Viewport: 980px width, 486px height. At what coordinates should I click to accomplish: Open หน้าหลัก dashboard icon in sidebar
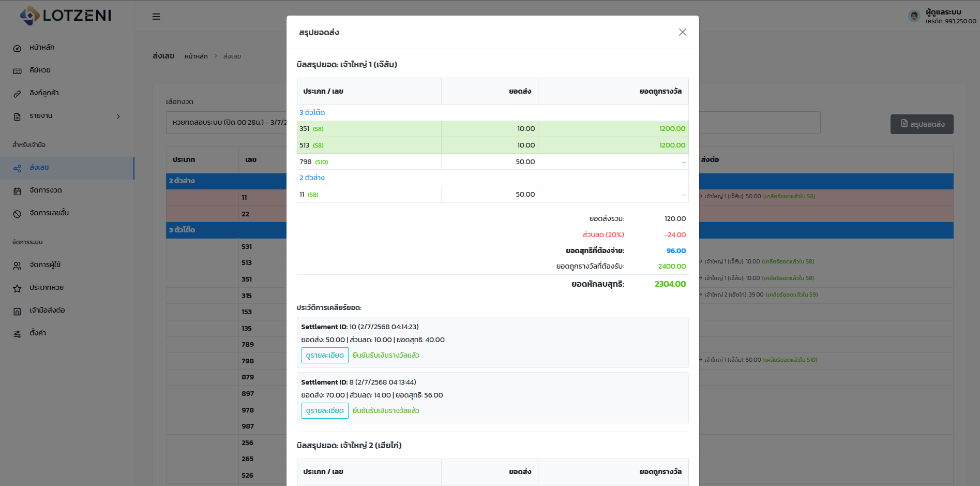pos(17,48)
